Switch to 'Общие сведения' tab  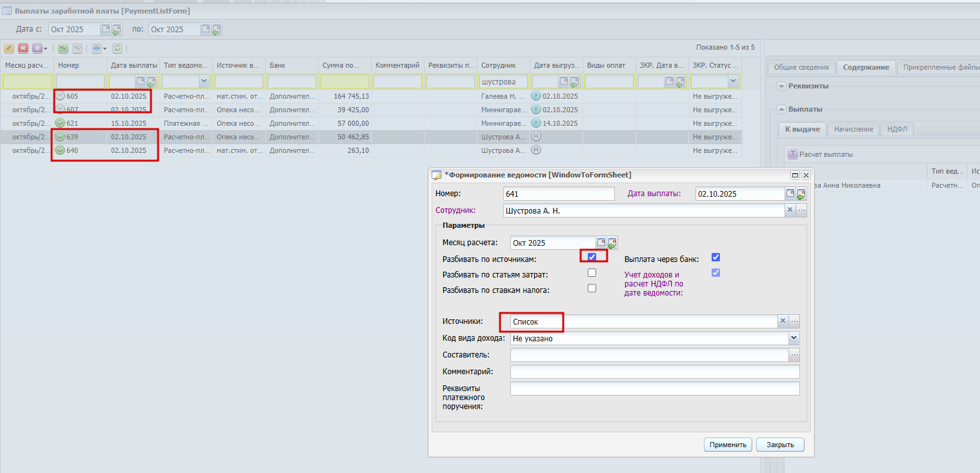[x=801, y=67]
